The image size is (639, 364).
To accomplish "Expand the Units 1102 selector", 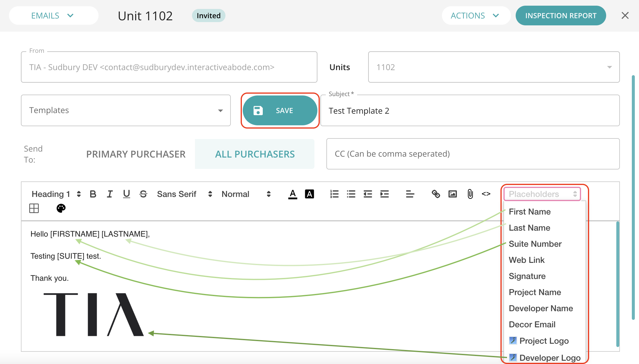I will click(x=494, y=67).
